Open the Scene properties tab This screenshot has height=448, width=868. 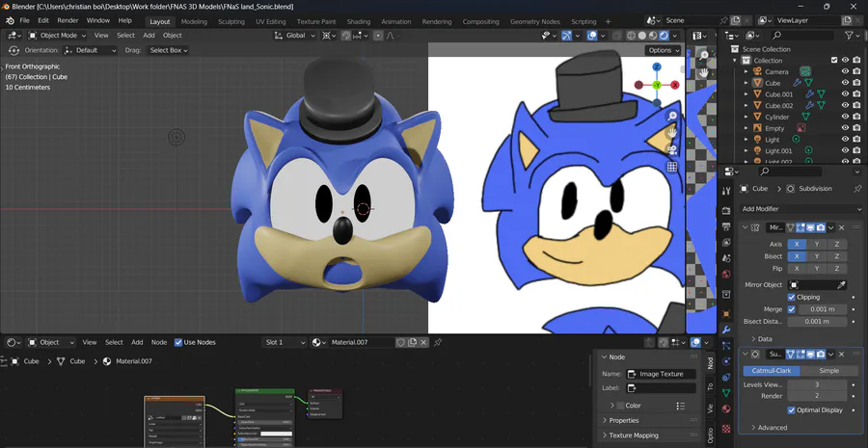[726, 258]
